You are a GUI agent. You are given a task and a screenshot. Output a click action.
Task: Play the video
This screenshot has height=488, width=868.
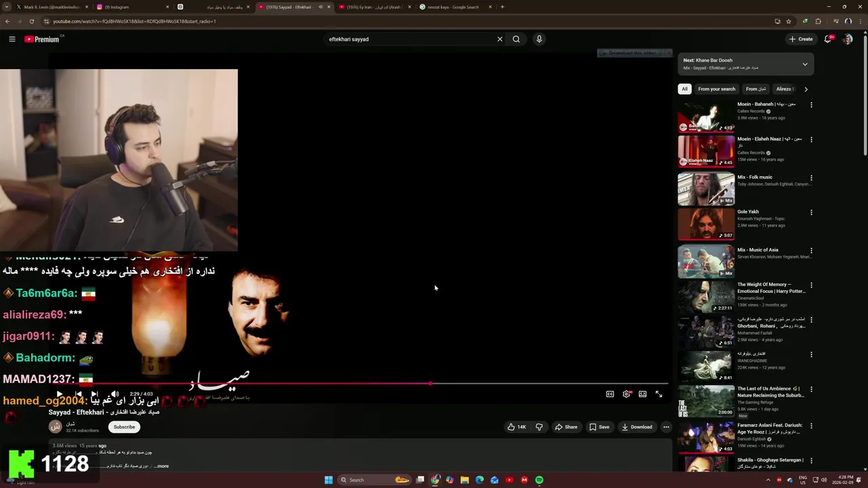[60, 394]
